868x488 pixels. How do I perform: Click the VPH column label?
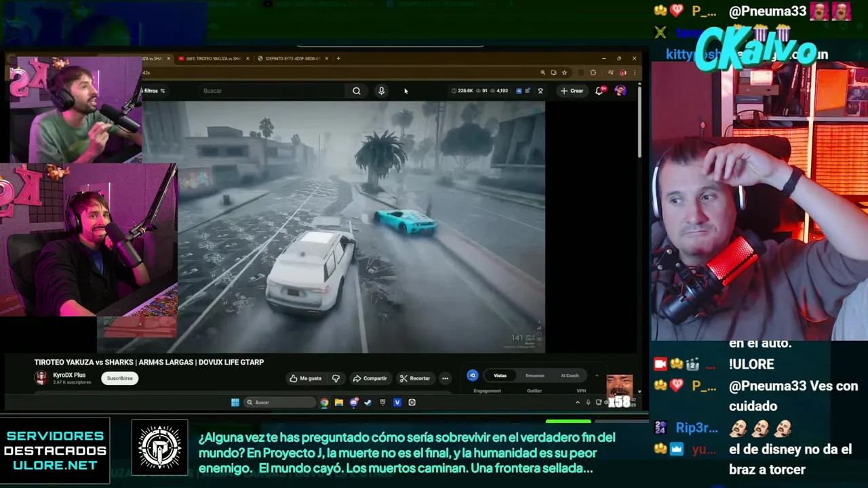(x=581, y=391)
